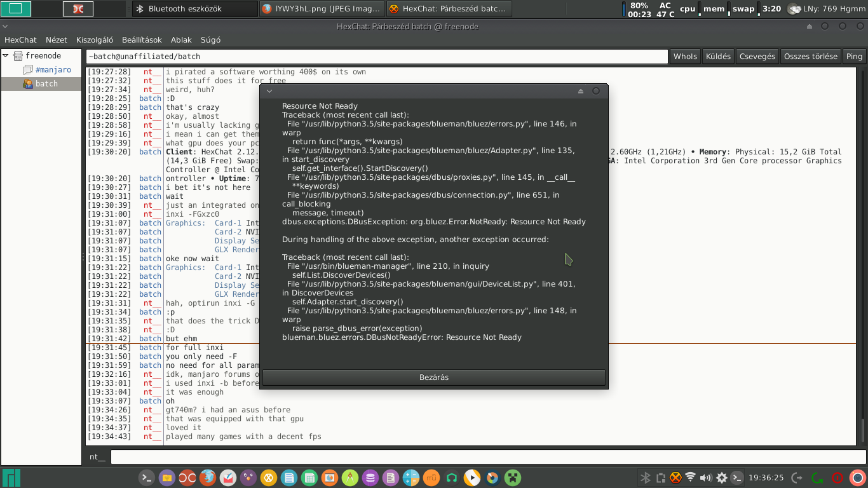Click the WhoIs button
The height and width of the screenshot is (488, 868).
[685, 56]
